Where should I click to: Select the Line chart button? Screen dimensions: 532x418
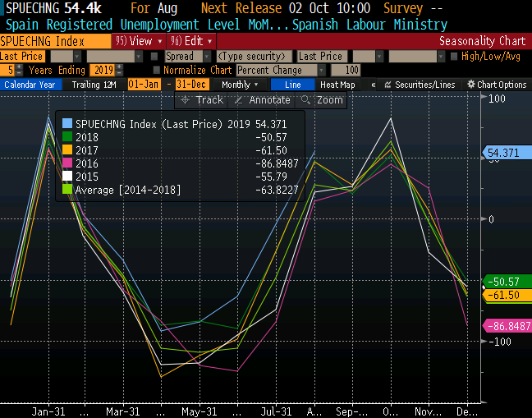292,85
